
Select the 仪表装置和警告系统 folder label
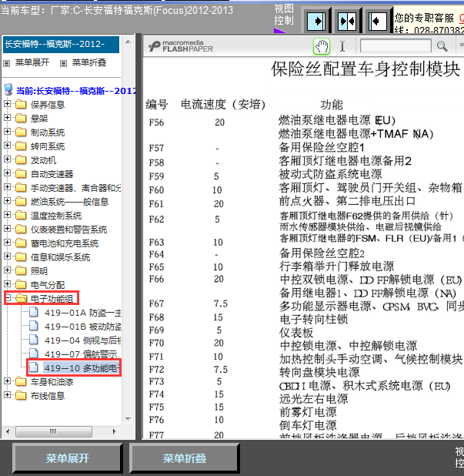[68, 230]
